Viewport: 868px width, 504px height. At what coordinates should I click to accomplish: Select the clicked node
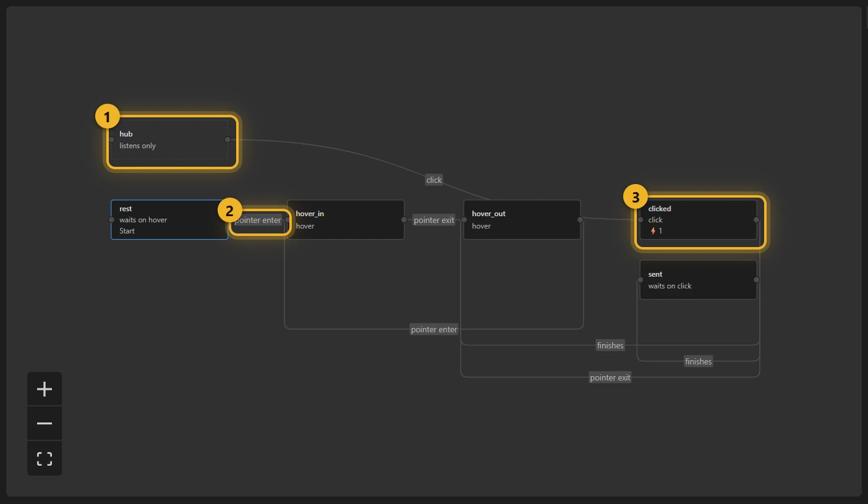pyautogui.click(x=698, y=219)
